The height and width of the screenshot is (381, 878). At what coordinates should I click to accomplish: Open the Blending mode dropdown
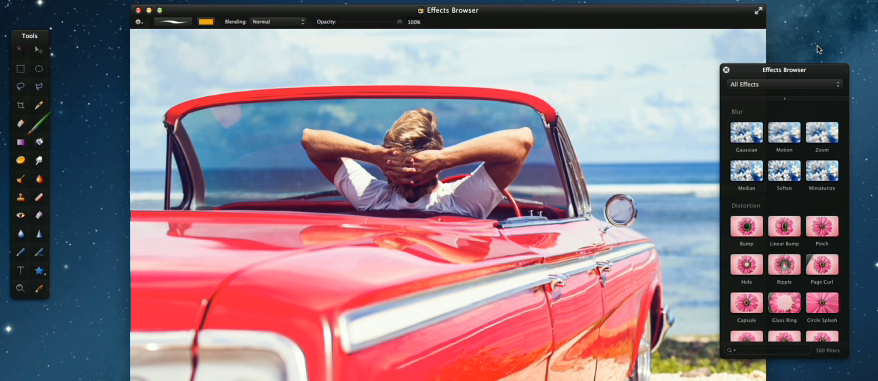pos(278,22)
